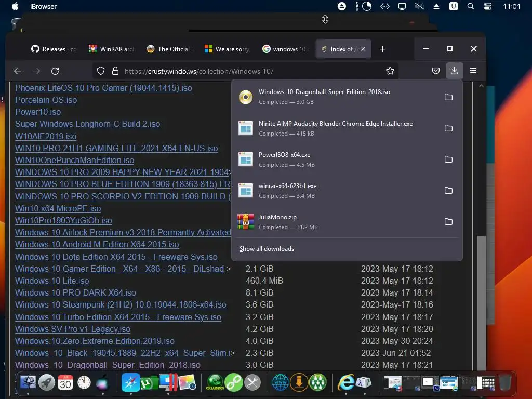Image resolution: width=532 pixels, height=399 pixels.
Task: Open Calendar showing 30 in the dock
Action: [x=65, y=383]
